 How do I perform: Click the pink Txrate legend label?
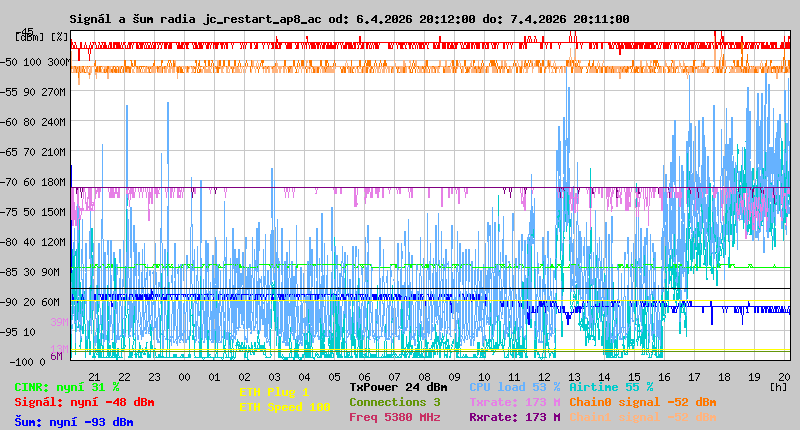coord(514,402)
